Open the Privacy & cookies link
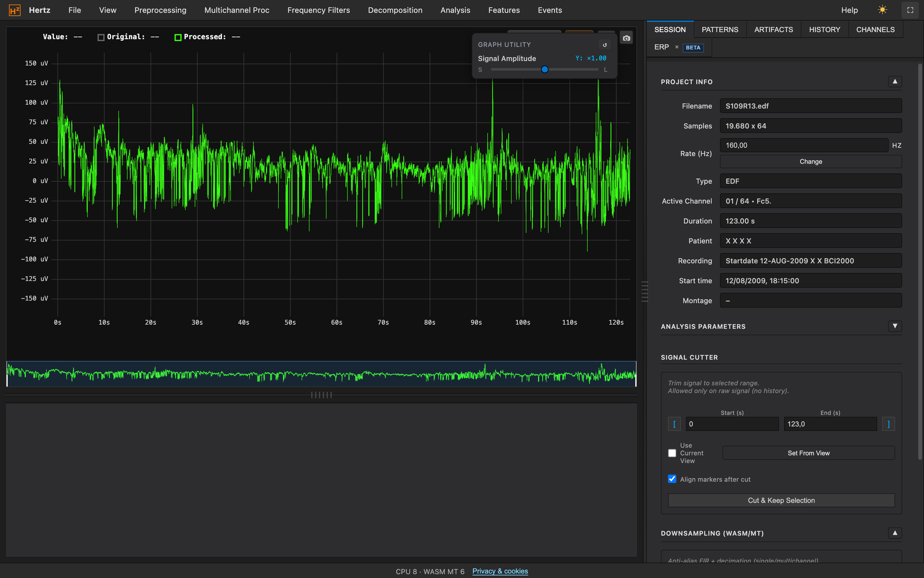The height and width of the screenshot is (578, 924). (500, 571)
